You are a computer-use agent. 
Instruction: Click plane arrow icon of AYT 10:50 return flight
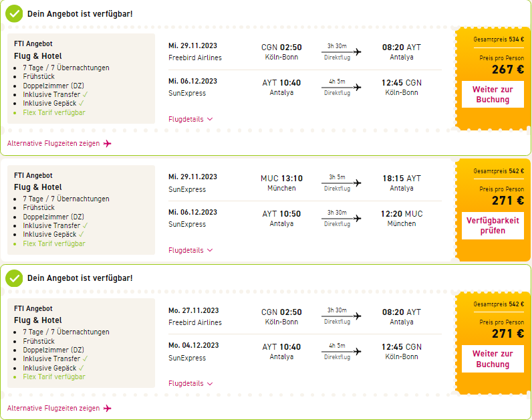357,218
